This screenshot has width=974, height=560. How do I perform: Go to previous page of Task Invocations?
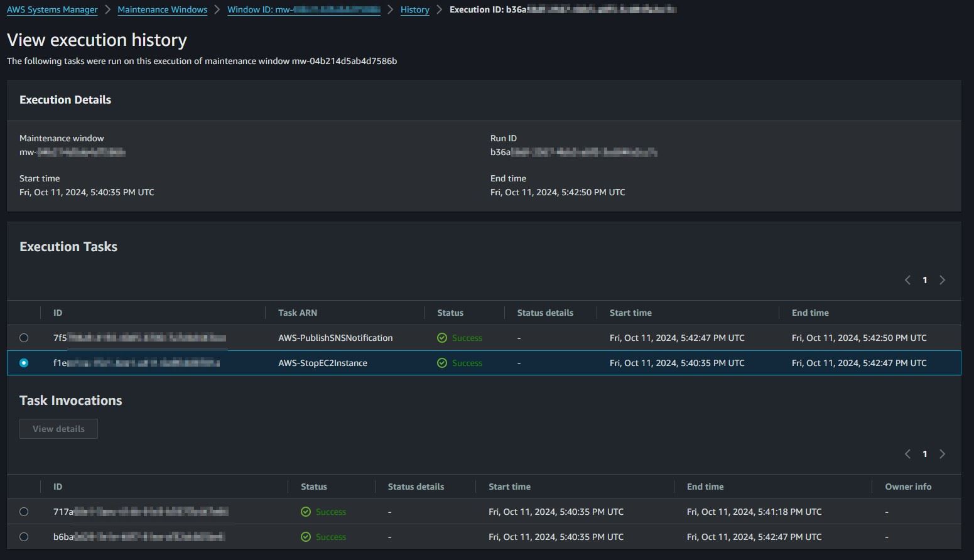click(x=907, y=454)
